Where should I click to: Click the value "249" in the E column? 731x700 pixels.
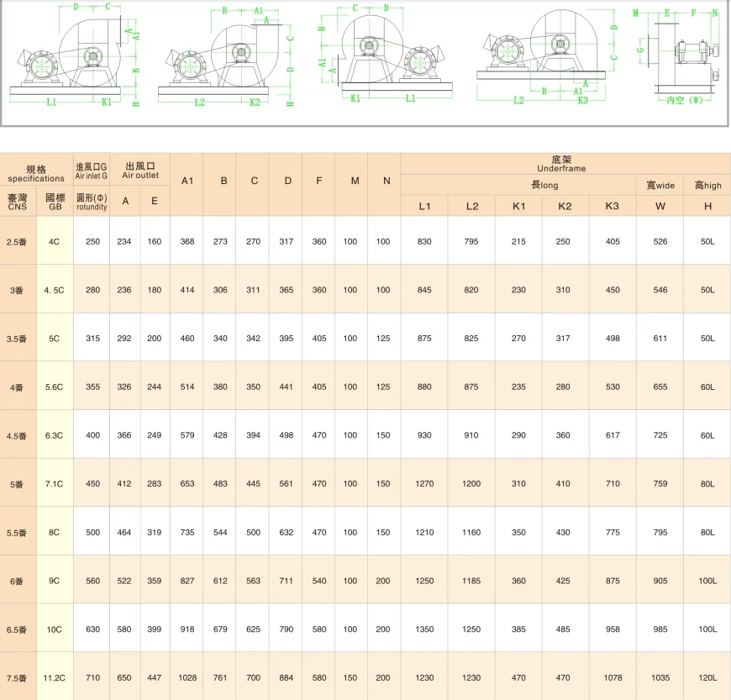[x=155, y=435]
